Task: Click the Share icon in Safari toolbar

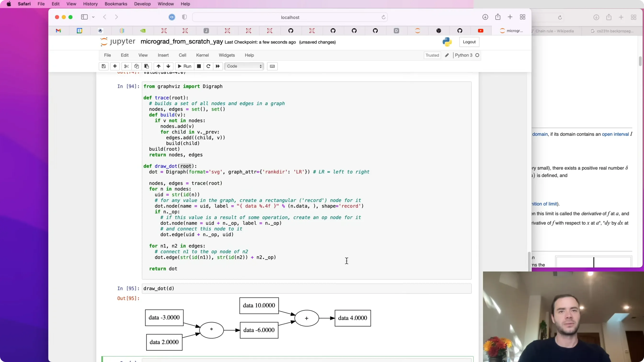Action: coord(498,17)
